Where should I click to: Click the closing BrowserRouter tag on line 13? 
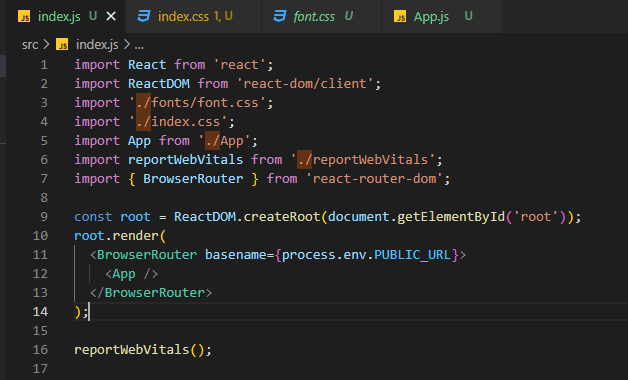151,293
